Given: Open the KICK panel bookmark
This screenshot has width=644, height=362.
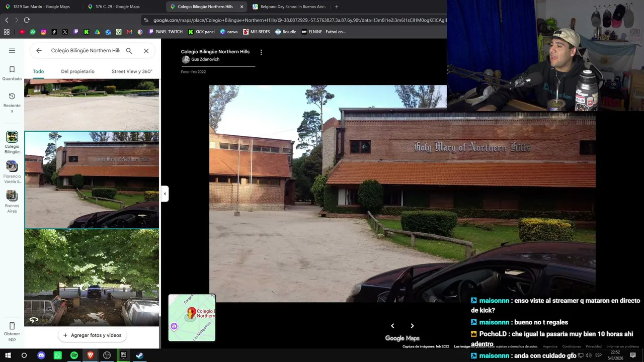Looking at the screenshot, I should tap(201, 32).
